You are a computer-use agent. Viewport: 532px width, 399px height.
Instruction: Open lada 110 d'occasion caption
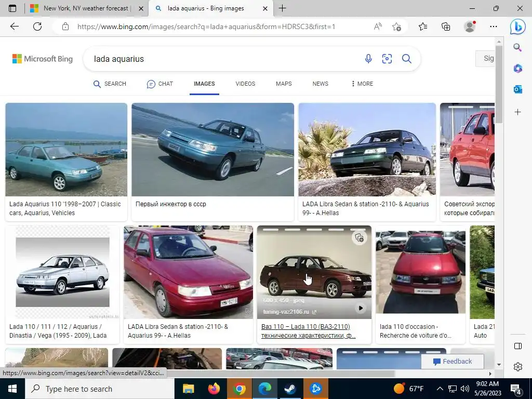pos(415,331)
